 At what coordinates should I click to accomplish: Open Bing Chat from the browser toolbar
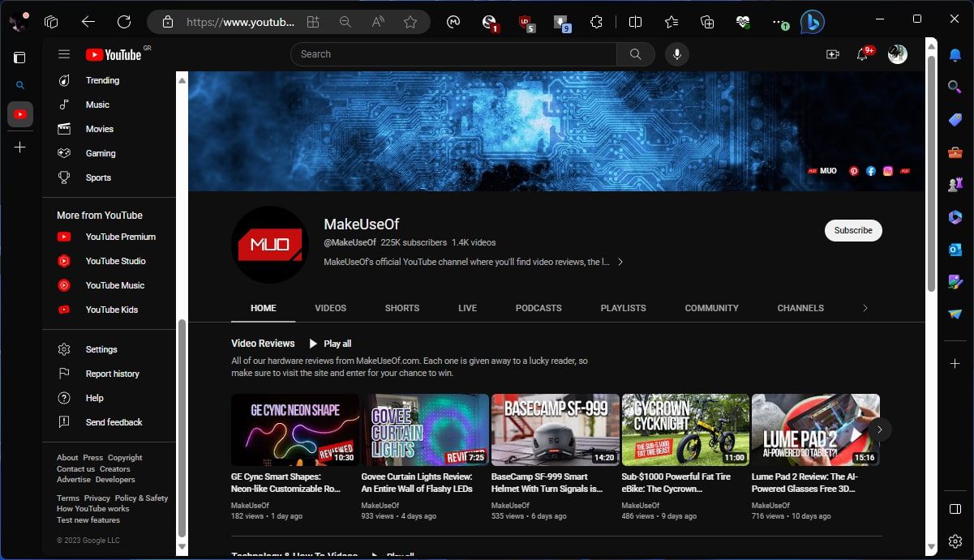click(813, 22)
